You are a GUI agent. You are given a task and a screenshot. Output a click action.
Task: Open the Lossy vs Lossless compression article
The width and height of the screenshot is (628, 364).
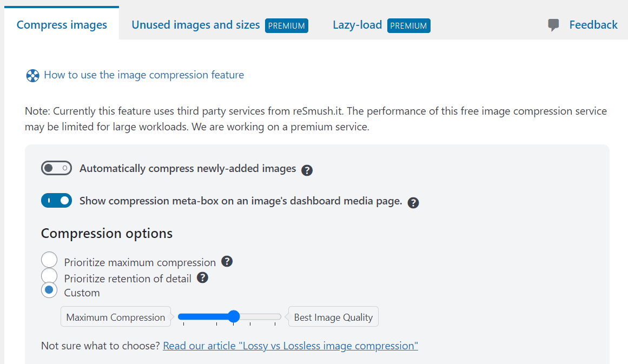click(290, 345)
